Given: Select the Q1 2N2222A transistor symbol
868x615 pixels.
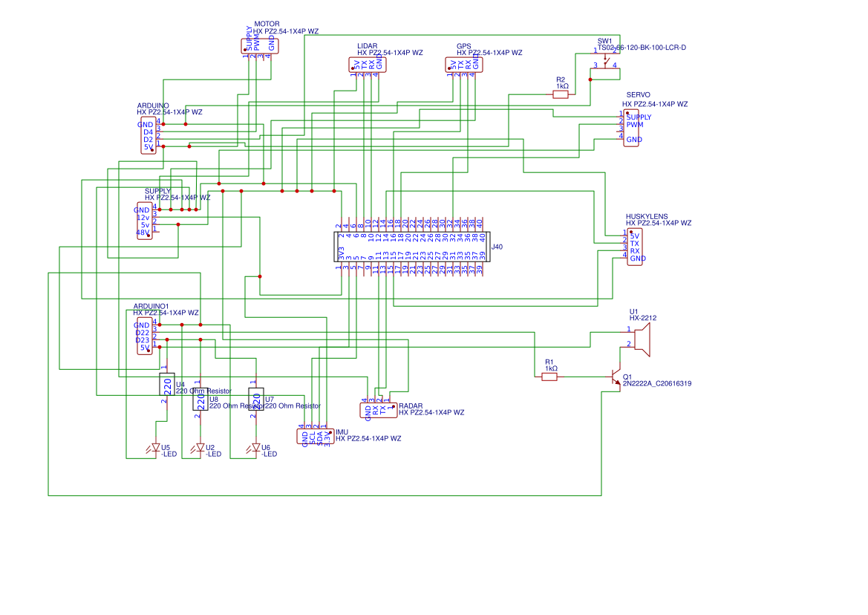Looking at the screenshot, I should [x=616, y=377].
